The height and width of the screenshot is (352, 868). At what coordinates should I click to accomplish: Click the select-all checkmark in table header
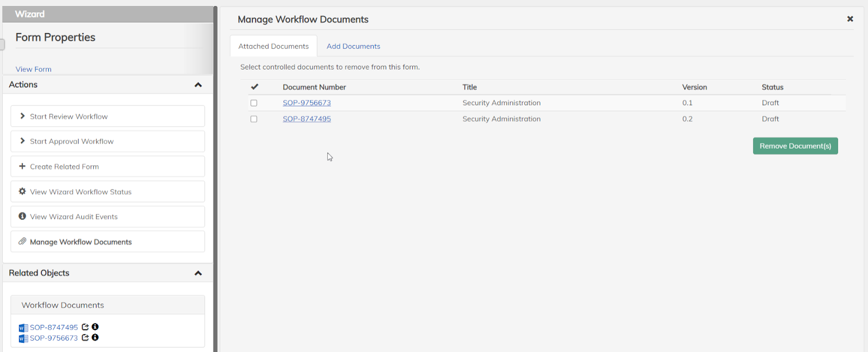[x=254, y=87]
